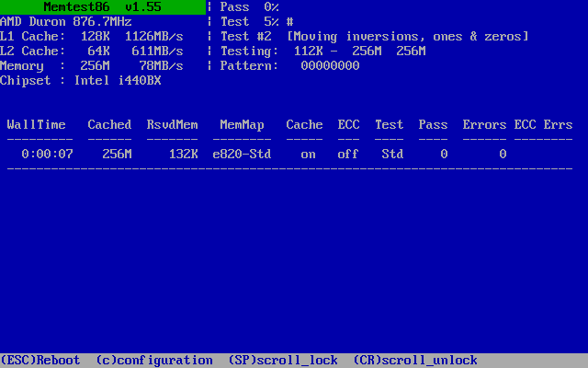Select the (ESC)Reboot option

point(40,361)
